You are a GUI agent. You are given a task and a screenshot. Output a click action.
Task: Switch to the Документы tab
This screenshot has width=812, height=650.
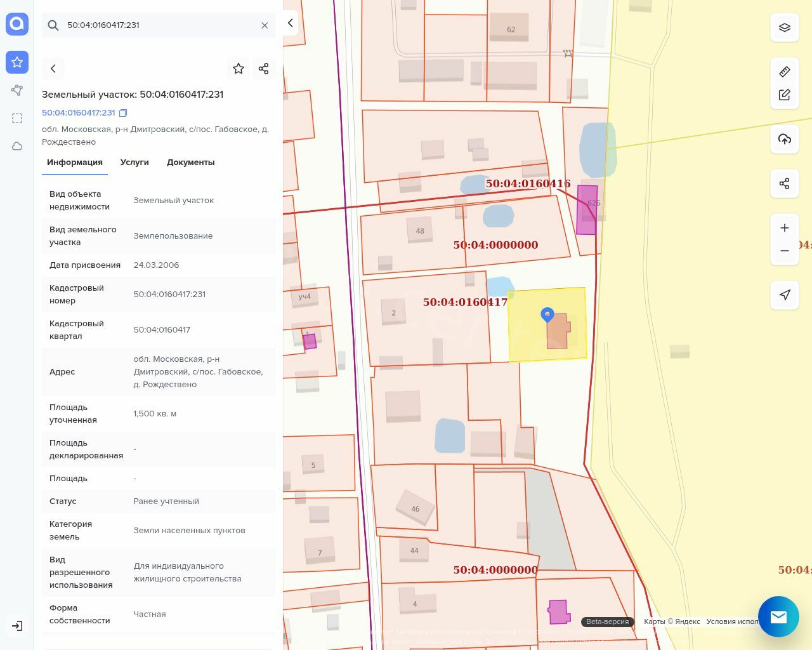(x=190, y=162)
